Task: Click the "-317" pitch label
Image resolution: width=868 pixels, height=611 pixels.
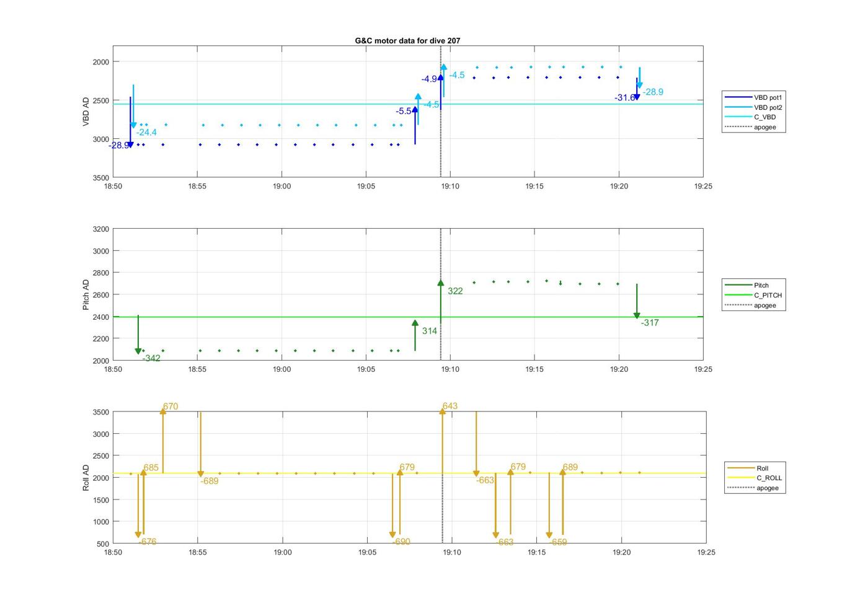Action: [650, 323]
